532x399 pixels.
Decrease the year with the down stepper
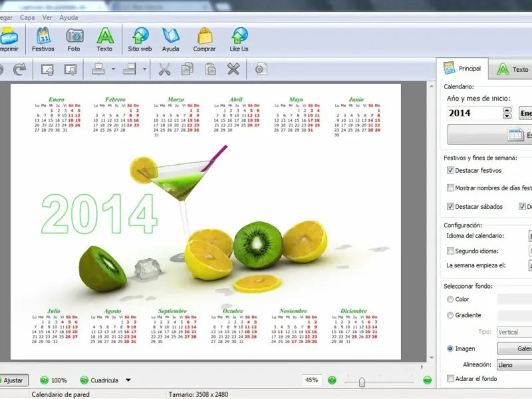pos(507,116)
